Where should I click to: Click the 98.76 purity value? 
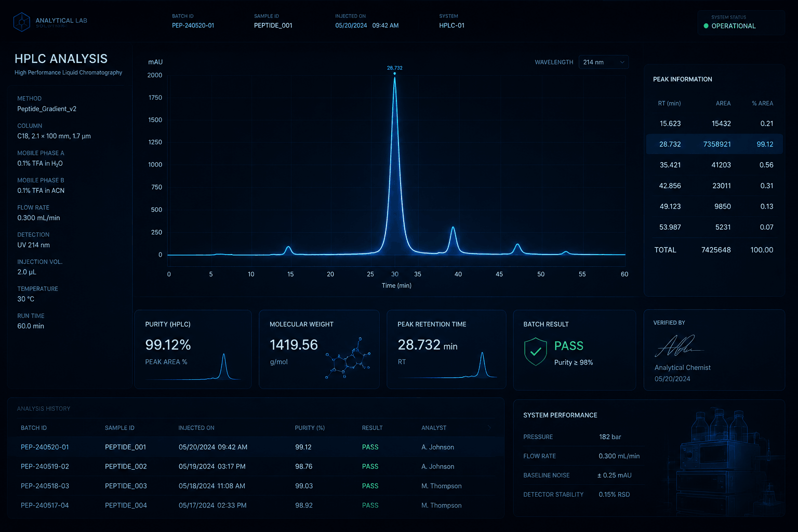pos(304,467)
